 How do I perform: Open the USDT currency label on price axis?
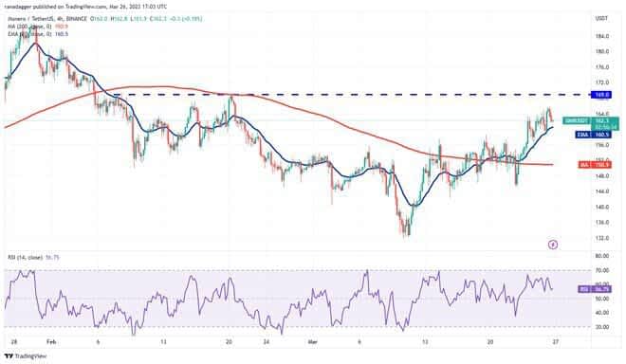(601, 18)
